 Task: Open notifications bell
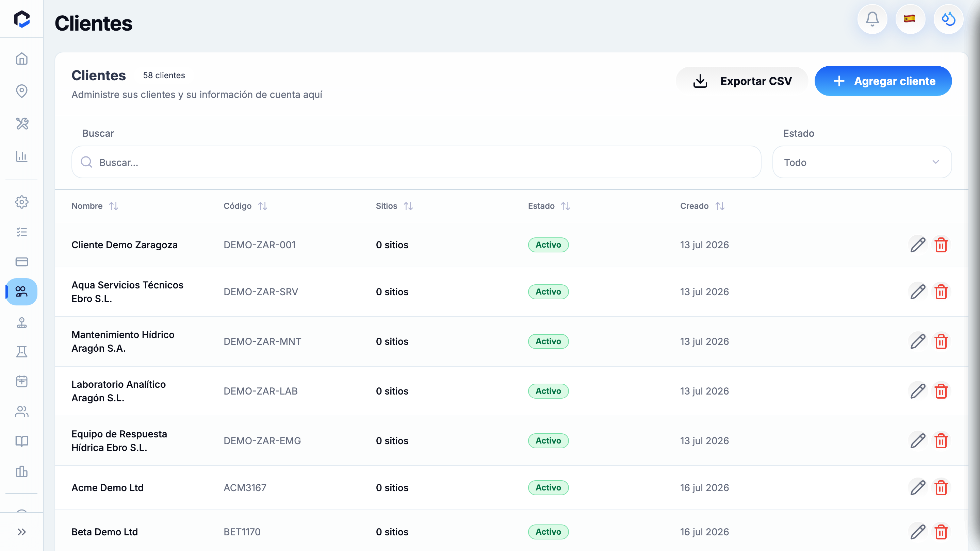coord(872,19)
